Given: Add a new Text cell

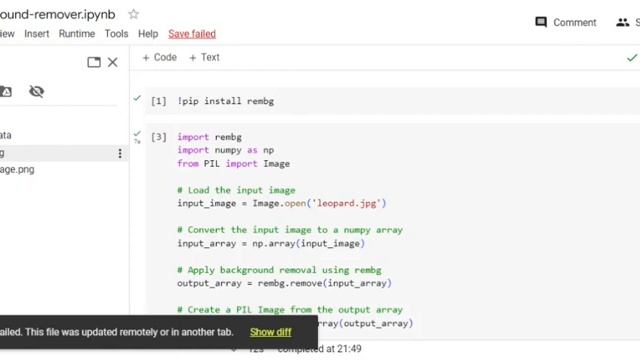Looking at the screenshot, I should pos(204,58).
